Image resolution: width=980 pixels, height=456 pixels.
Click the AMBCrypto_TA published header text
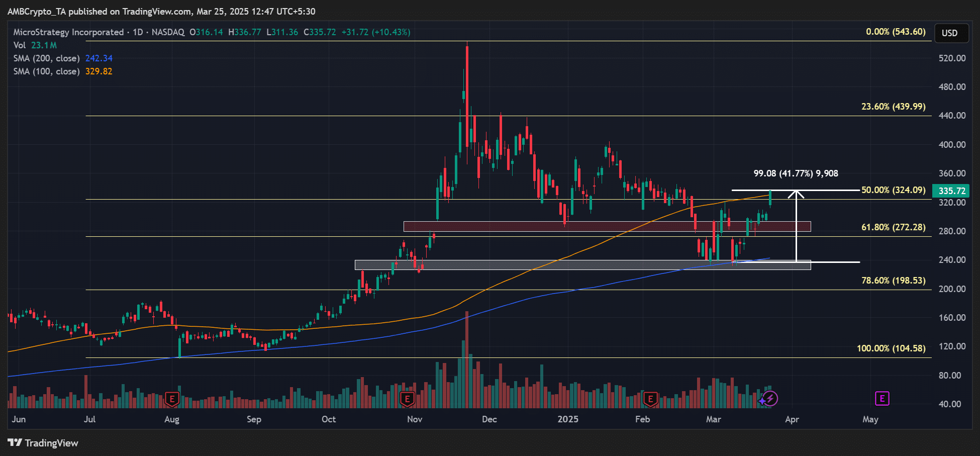[x=161, y=11]
